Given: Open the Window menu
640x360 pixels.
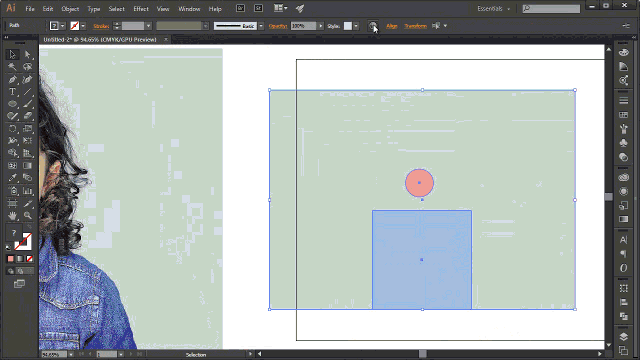Looking at the screenshot, I should [x=189, y=9].
